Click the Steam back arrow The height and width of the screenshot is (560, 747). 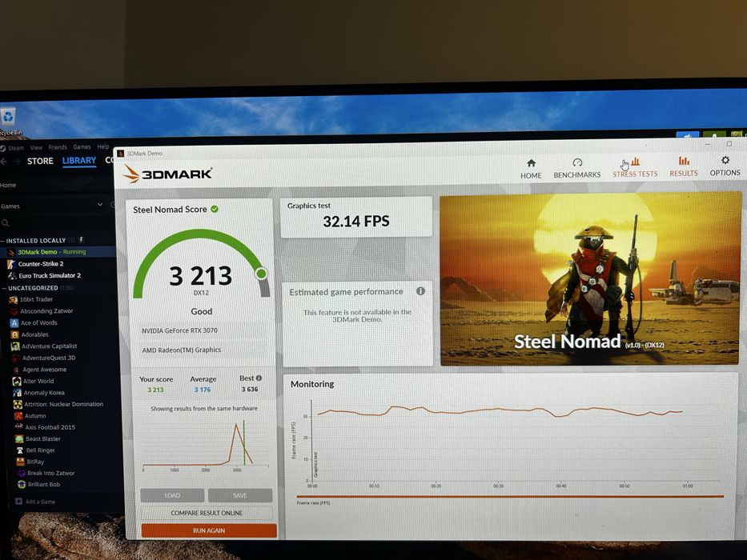[4, 162]
